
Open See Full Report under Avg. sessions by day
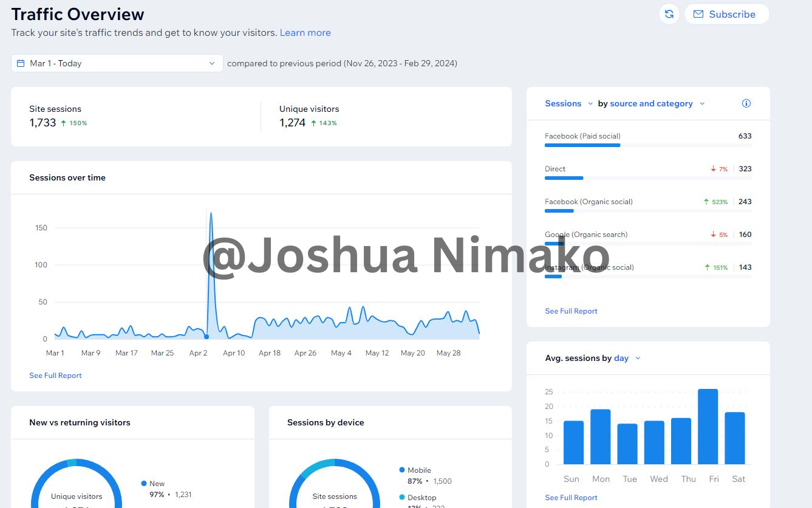[571, 498]
